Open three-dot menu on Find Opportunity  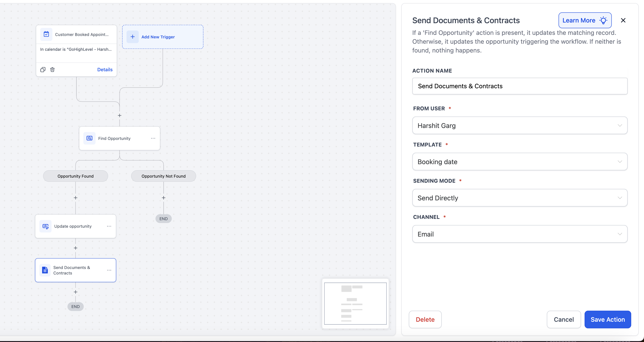[x=153, y=138]
